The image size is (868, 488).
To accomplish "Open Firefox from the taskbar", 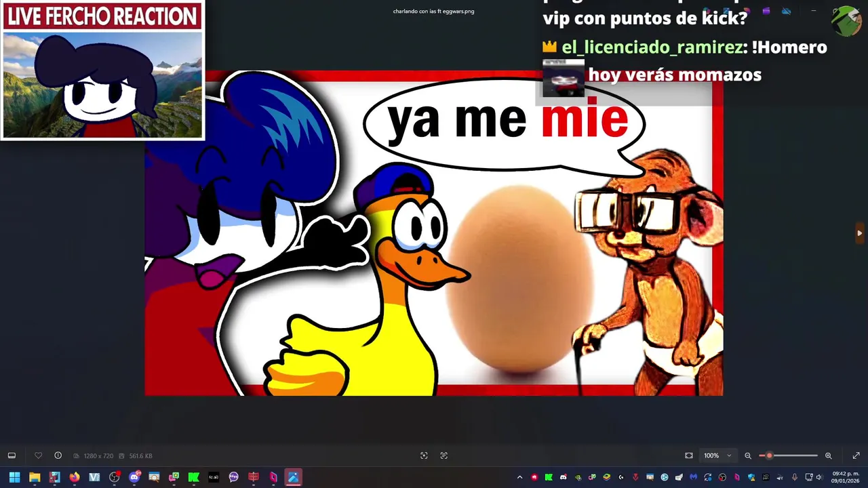I will point(75,477).
